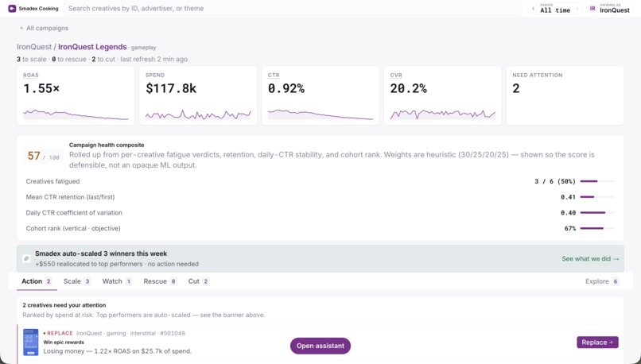Screen dimensions: 641x364
Task: Click the 'Losing money — 1.22× ROAS' text
Action: click(x=118, y=351)
